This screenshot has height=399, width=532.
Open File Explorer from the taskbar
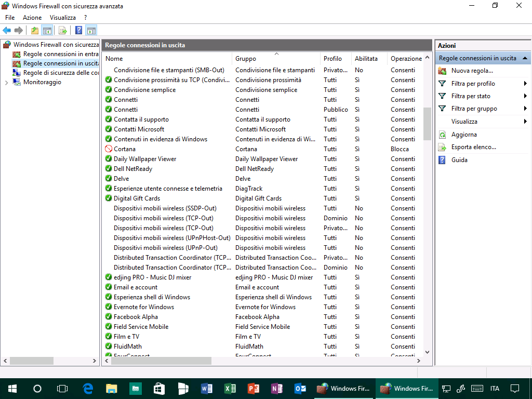click(112, 389)
